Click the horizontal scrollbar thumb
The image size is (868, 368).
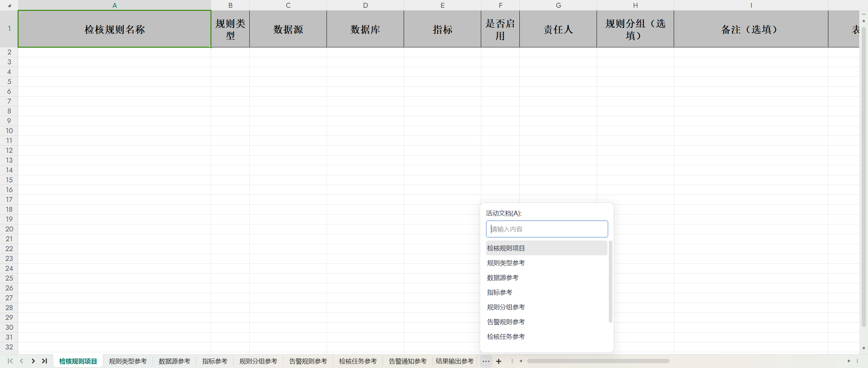click(598, 361)
